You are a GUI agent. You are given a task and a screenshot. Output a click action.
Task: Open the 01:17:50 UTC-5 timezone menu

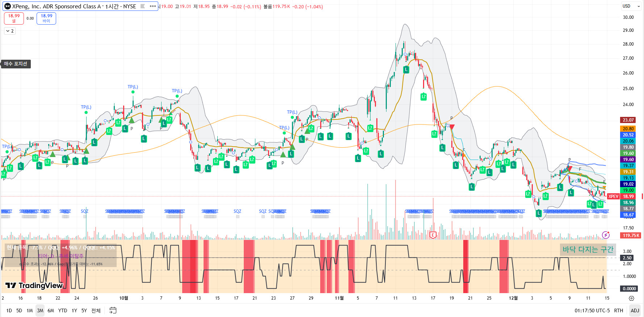coord(592,310)
